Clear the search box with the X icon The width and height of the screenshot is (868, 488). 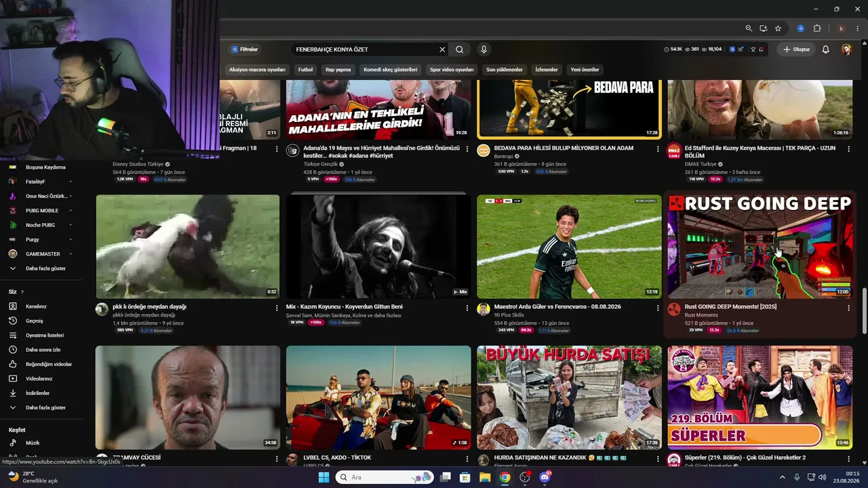click(442, 49)
